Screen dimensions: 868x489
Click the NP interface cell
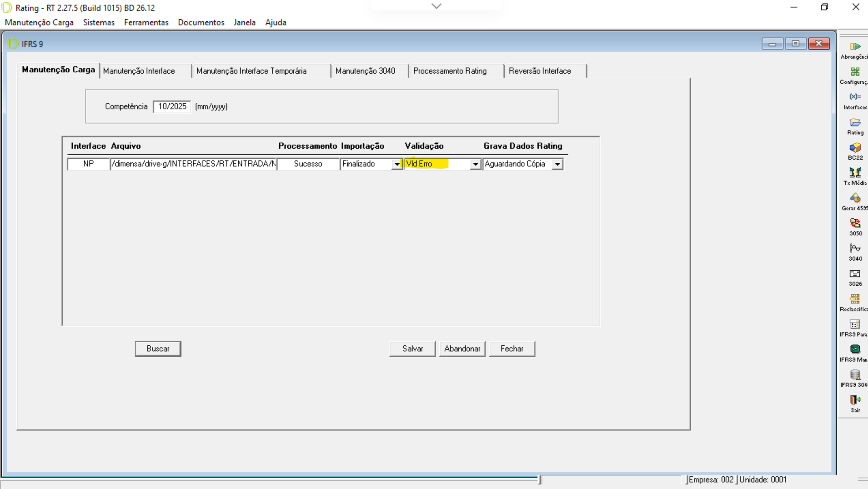(88, 164)
